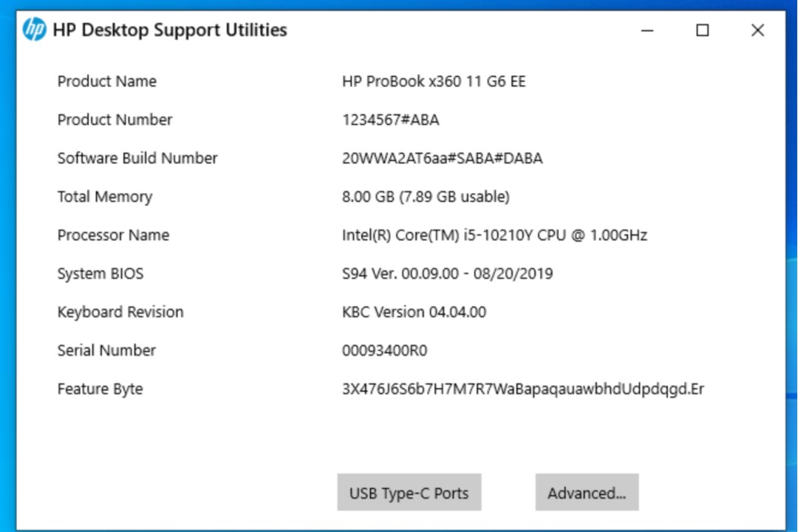Image resolution: width=798 pixels, height=532 pixels.
Task: Select the Software Build Number value text
Action: (442, 158)
